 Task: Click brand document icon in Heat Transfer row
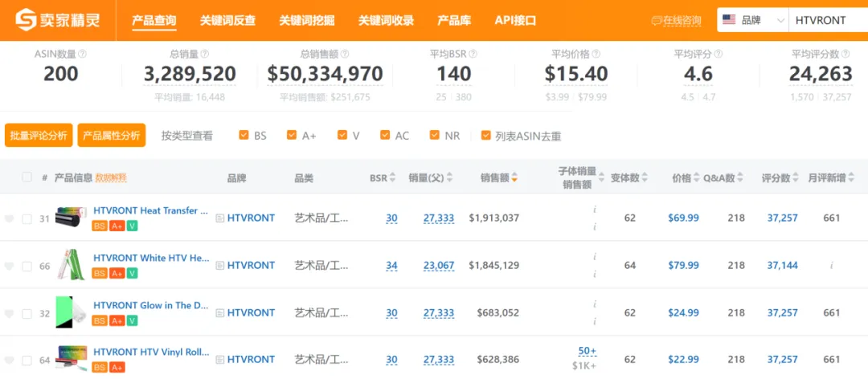tap(219, 218)
